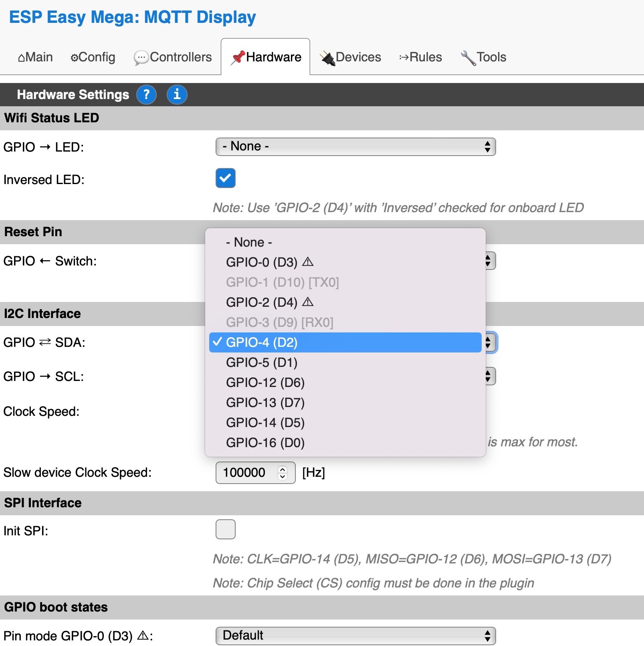Choose '- None -' in the open list
644x646 pixels.
tap(345, 242)
